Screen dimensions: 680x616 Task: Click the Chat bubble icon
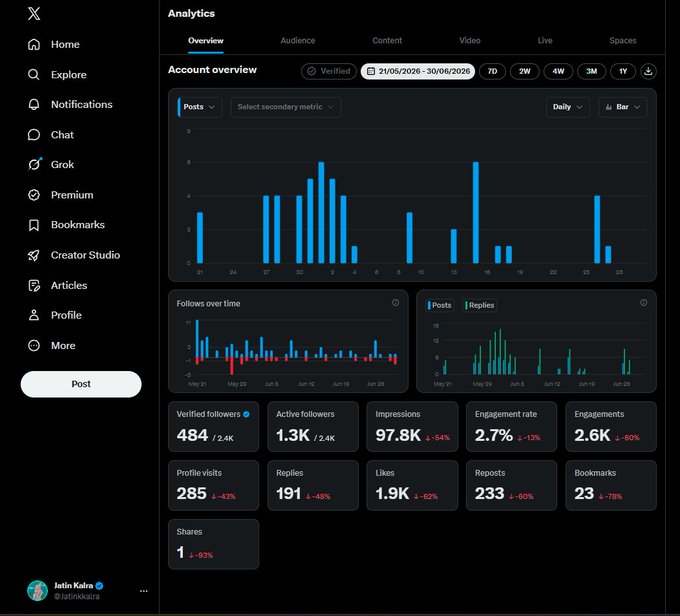pyautogui.click(x=34, y=135)
